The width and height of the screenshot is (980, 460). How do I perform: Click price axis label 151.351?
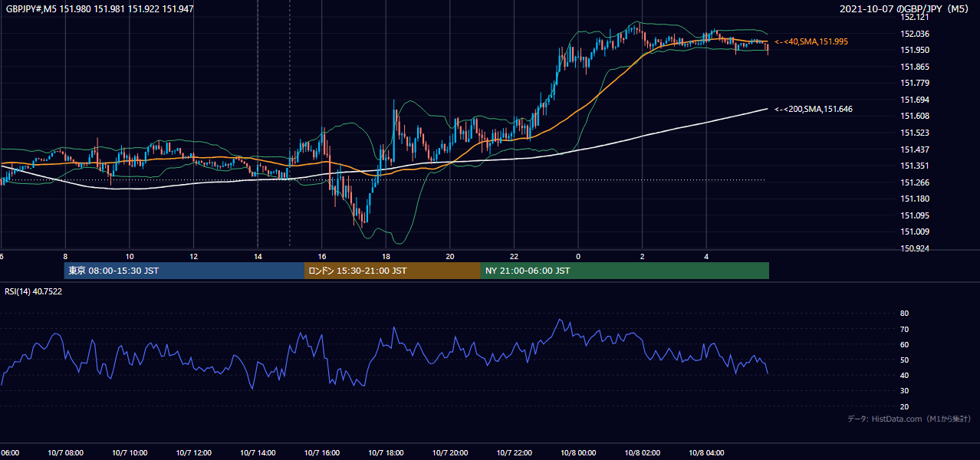[915, 166]
